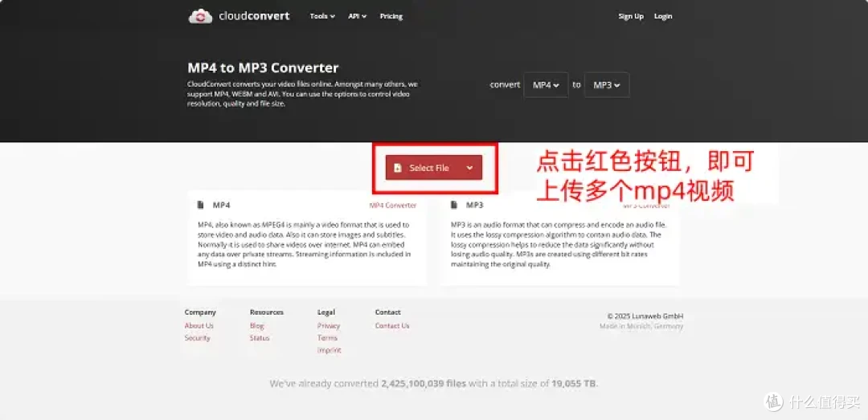Open the MP4 source format dropdown

[x=546, y=85]
